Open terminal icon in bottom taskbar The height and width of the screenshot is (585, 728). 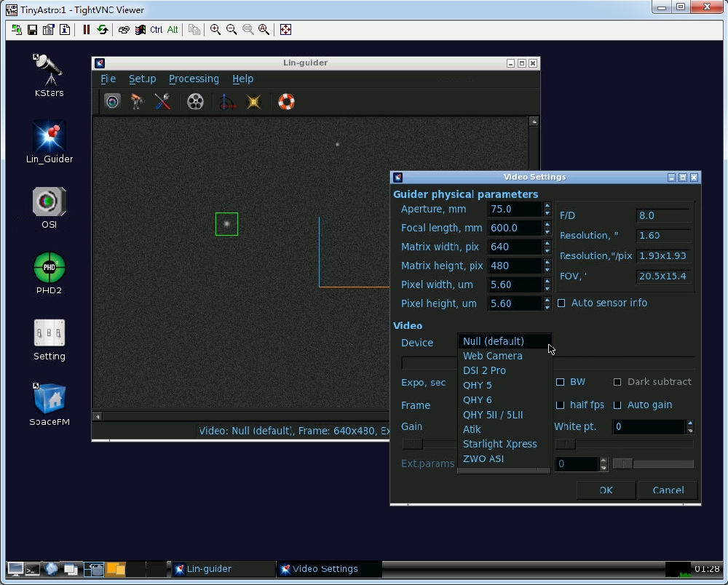tap(33, 569)
